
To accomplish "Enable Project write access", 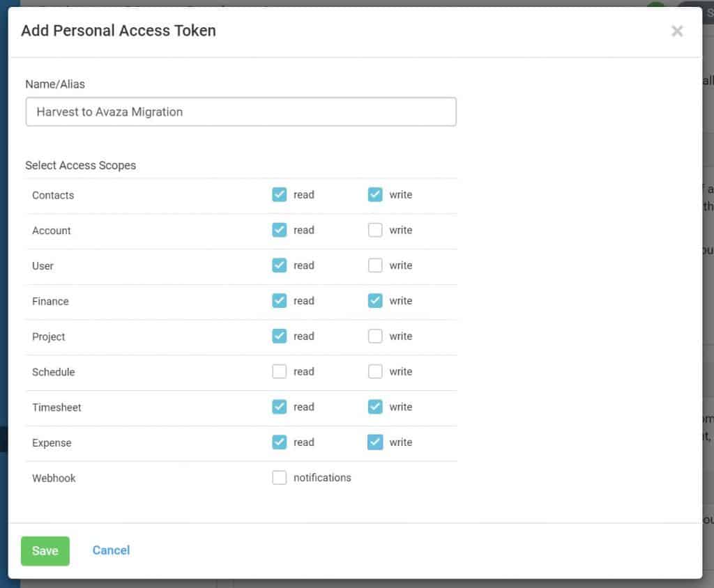I will coord(375,336).
